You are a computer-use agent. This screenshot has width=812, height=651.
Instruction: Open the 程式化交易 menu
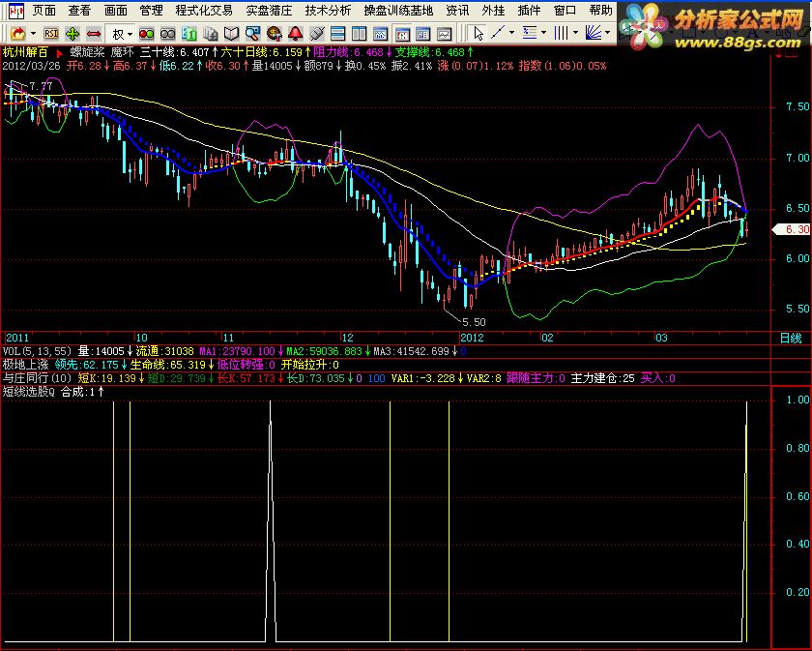tap(204, 11)
